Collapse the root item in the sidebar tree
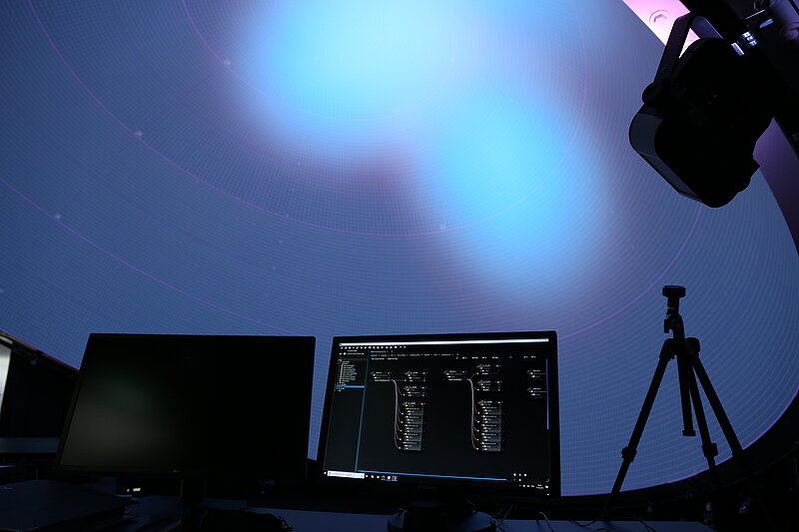The width and height of the screenshot is (799, 532). [340, 360]
